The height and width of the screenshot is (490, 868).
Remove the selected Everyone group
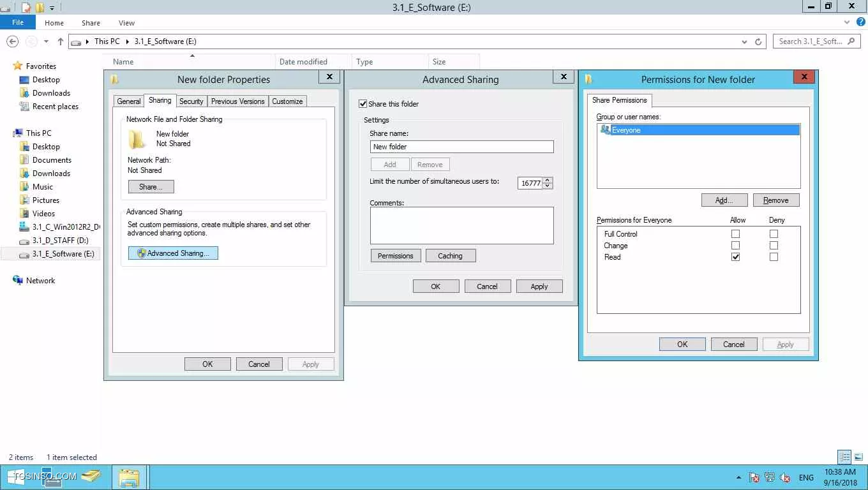pyautogui.click(x=776, y=200)
